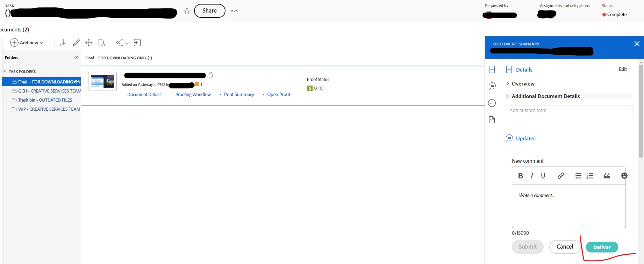644x264 pixels.
Task: Click the move arrows toolbar icon
Action: (89, 43)
